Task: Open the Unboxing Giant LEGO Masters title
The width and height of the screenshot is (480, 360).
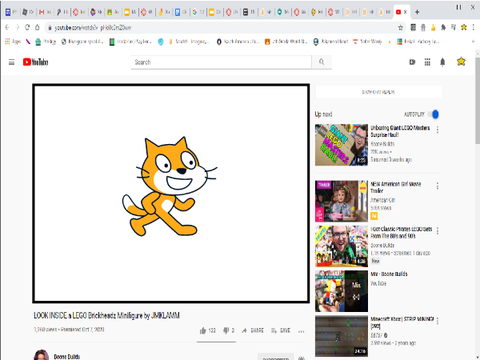Action: 400,131
